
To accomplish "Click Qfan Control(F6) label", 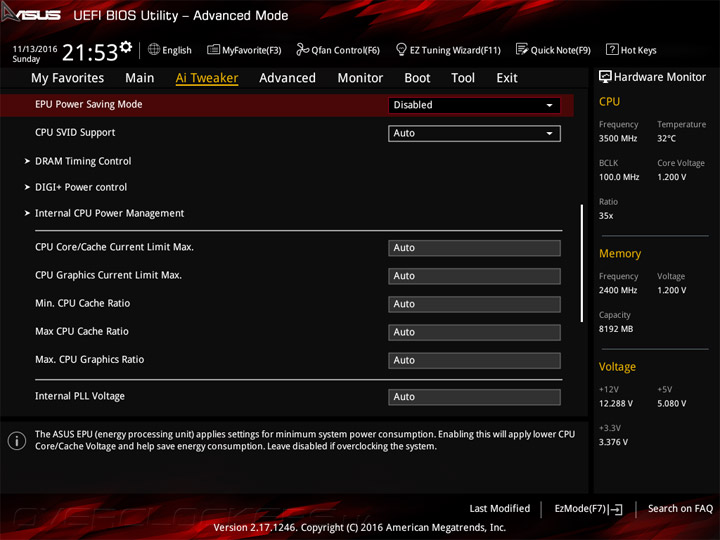I will 345,50.
